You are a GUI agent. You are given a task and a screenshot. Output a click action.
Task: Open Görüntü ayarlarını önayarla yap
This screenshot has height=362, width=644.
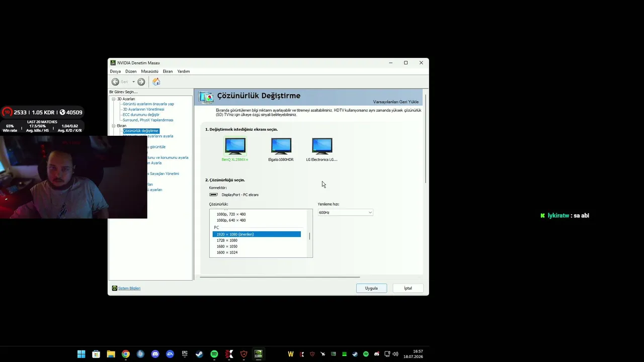click(x=148, y=104)
